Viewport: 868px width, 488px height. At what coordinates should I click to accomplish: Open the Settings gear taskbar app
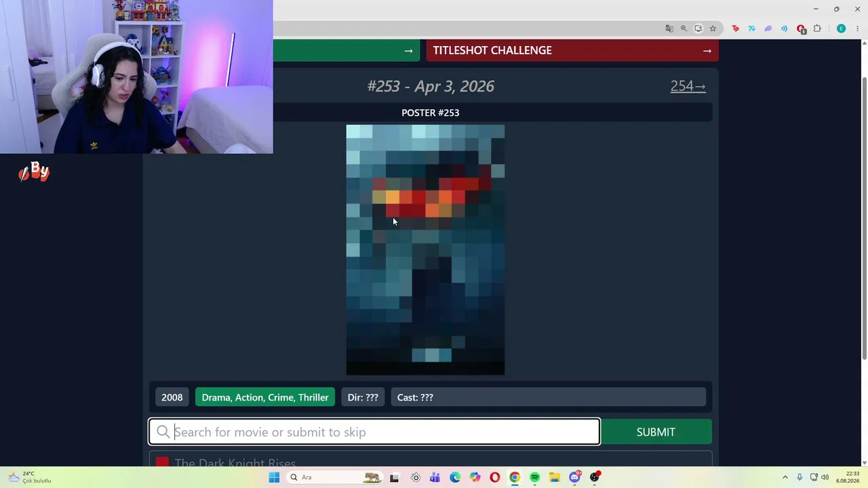pos(416,477)
